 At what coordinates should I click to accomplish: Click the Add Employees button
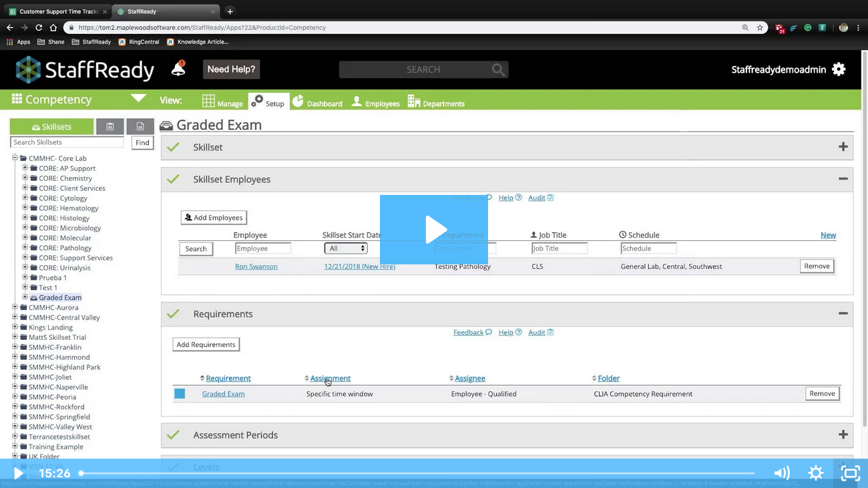tap(214, 218)
